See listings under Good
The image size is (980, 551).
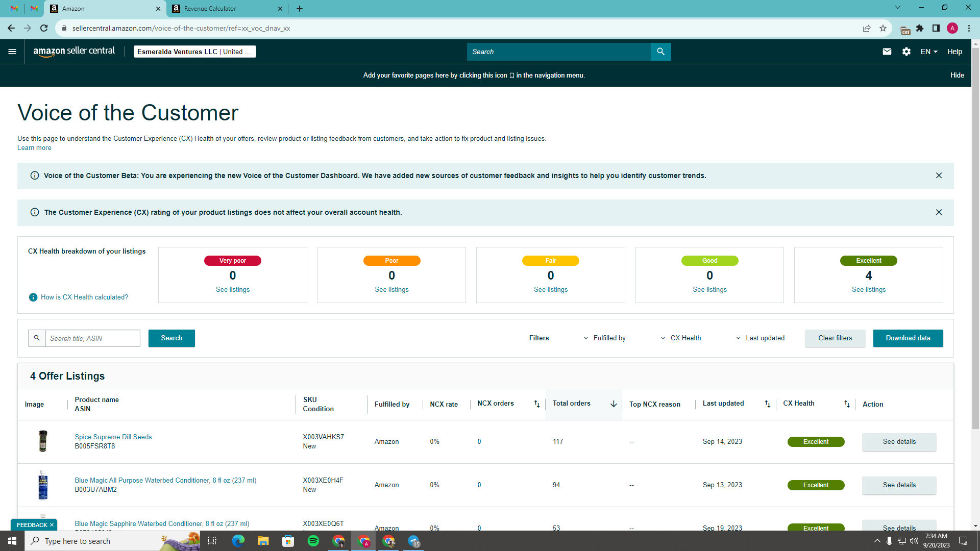[709, 290]
